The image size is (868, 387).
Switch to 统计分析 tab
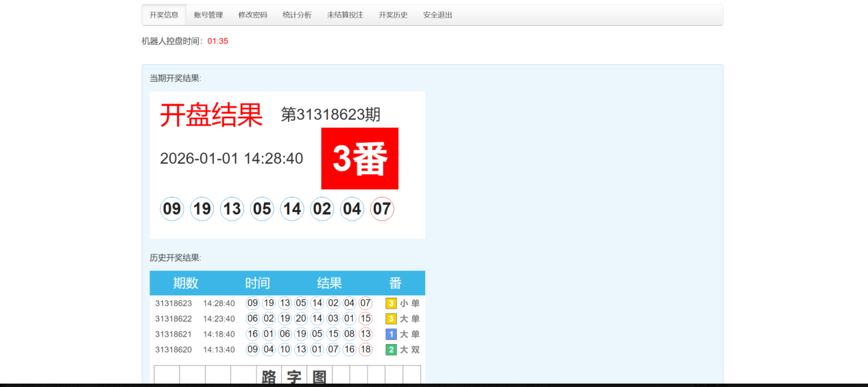pyautogui.click(x=297, y=15)
